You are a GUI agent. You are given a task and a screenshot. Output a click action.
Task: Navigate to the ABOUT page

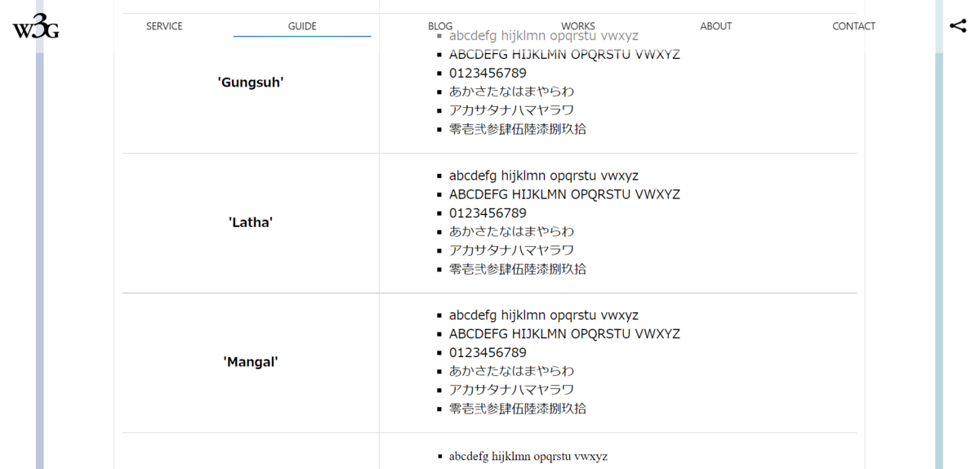point(716,26)
